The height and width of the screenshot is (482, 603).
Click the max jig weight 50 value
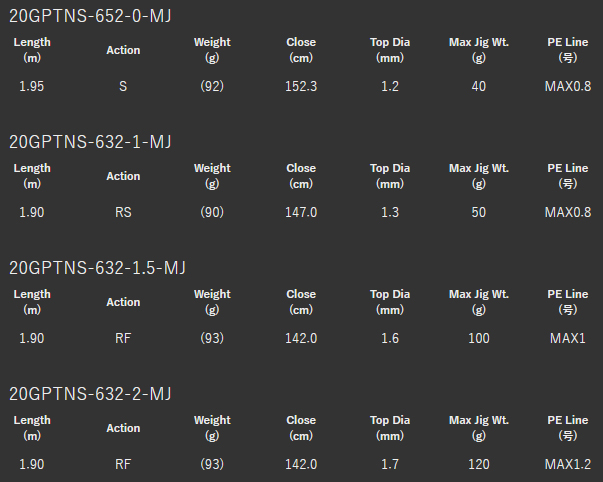(x=479, y=212)
